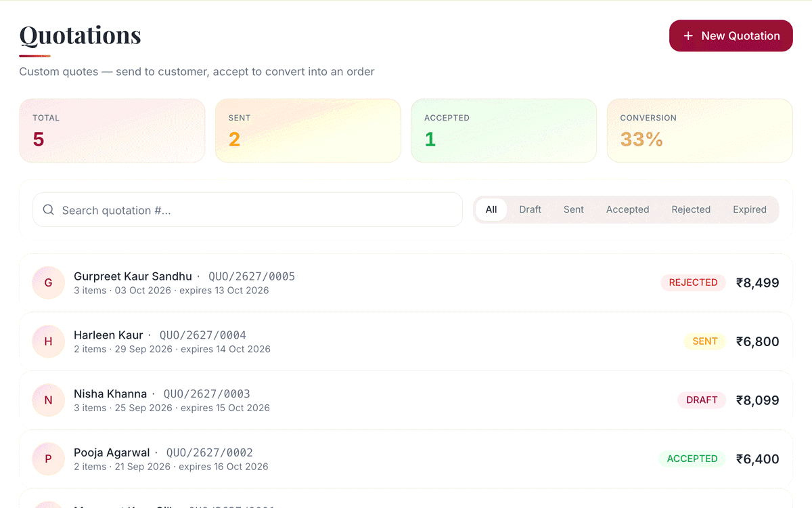Click the ₹8,099 amount
Image resolution: width=812 pixels, height=508 pixels.
758,401
